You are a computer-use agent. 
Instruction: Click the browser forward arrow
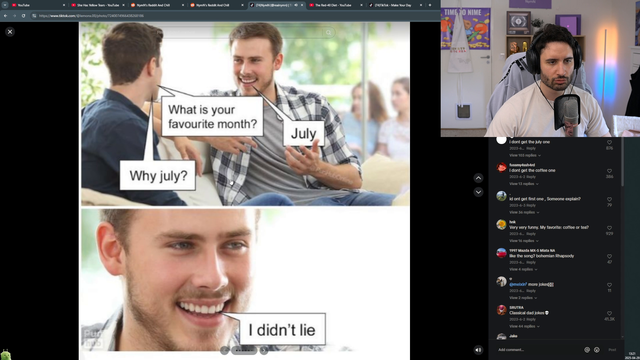pyautogui.click(x=14, y=16)
